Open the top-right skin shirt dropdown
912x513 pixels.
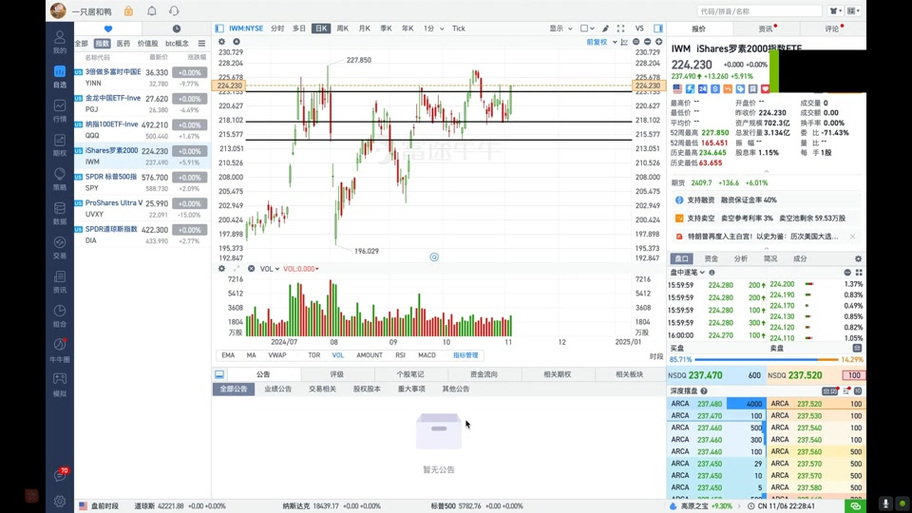[836, 11]
